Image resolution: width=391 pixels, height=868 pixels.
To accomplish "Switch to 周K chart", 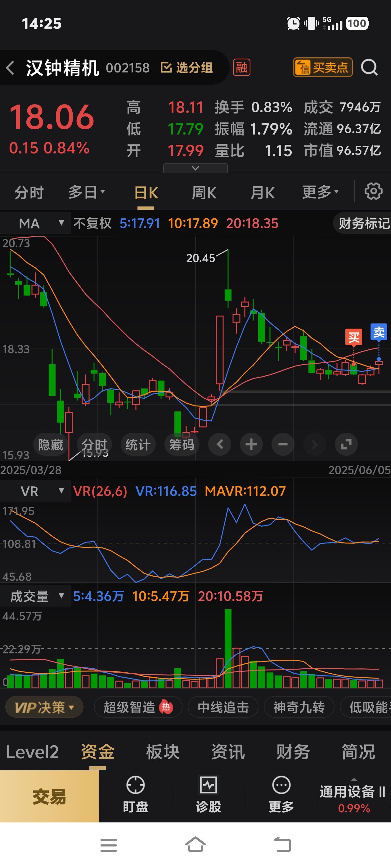I will [x=204, y=193].
